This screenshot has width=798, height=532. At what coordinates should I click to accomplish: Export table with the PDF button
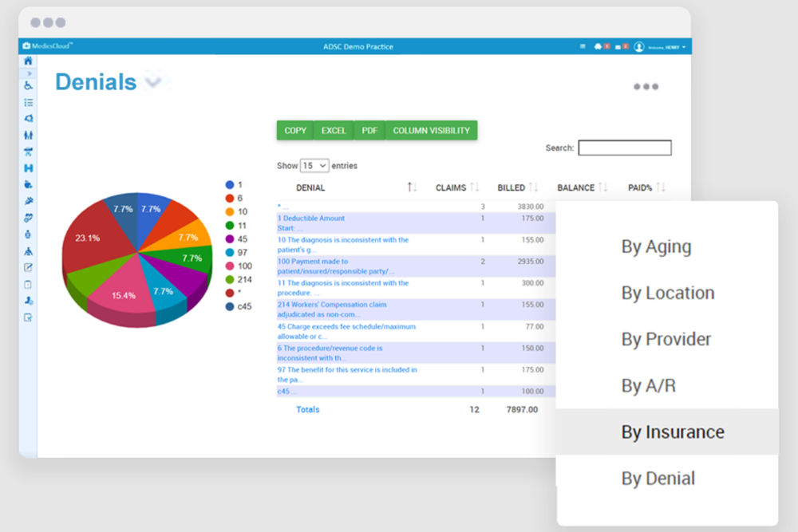(369, 130)
